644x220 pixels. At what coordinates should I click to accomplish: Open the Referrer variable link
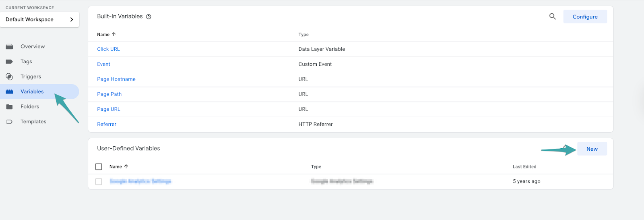pyautogui.click(x=107, y=125)
